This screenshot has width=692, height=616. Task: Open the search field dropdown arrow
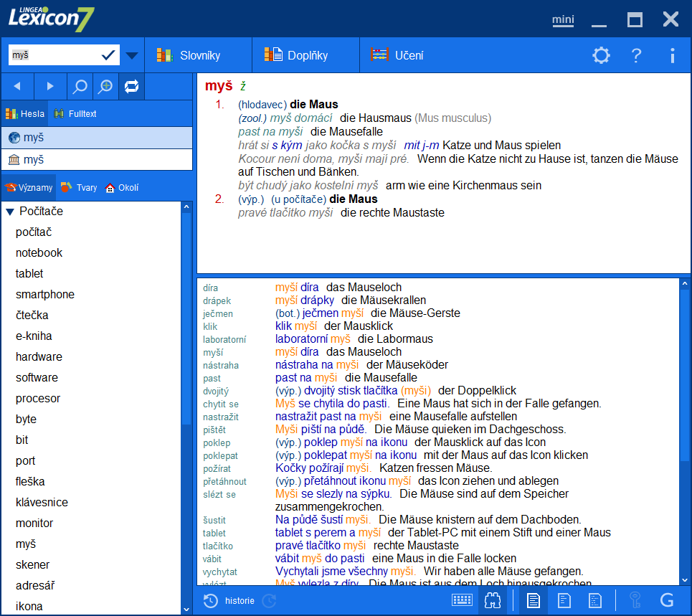point(131,55)
